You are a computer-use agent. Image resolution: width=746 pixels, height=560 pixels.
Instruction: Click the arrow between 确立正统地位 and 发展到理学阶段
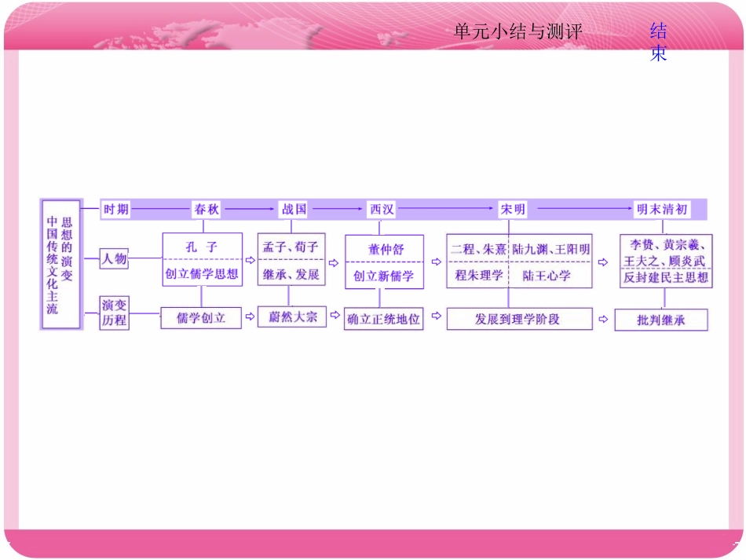pos(437,316)
